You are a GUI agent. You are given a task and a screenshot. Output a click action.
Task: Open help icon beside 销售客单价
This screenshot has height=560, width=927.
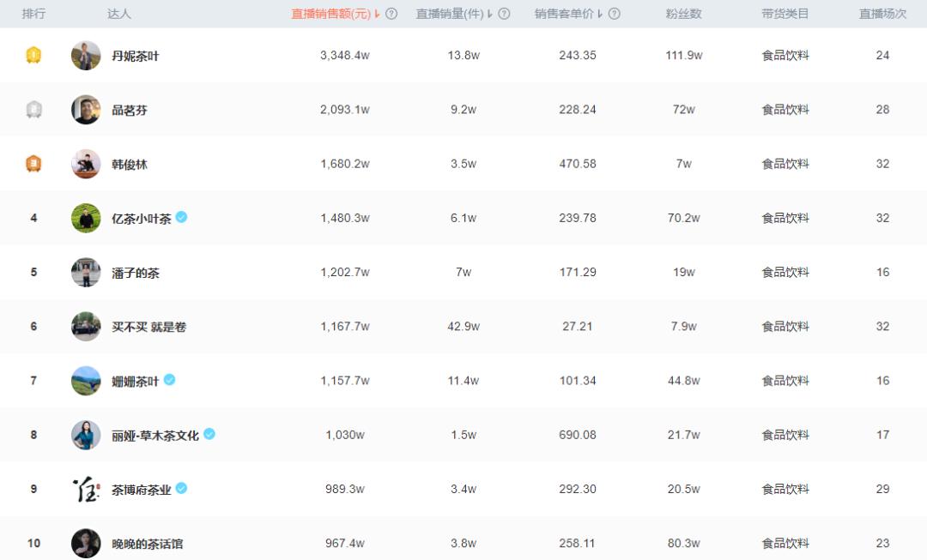(615, 14)
